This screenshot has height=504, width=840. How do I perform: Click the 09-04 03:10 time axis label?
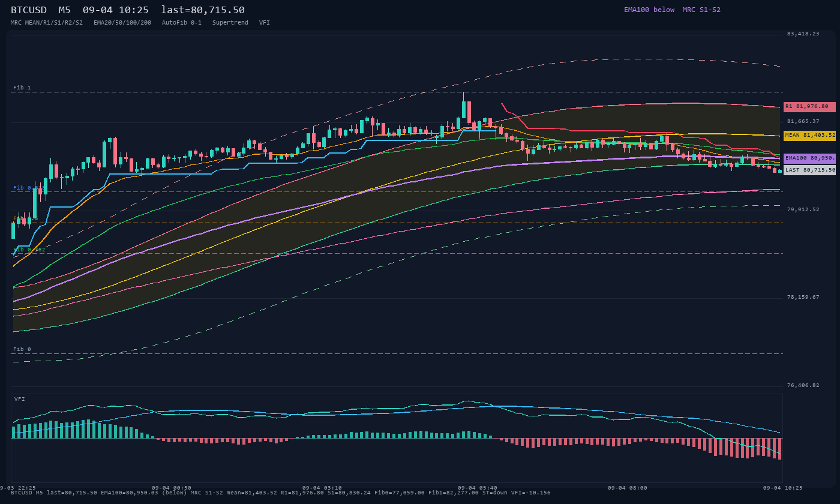[x=322, y=488]
